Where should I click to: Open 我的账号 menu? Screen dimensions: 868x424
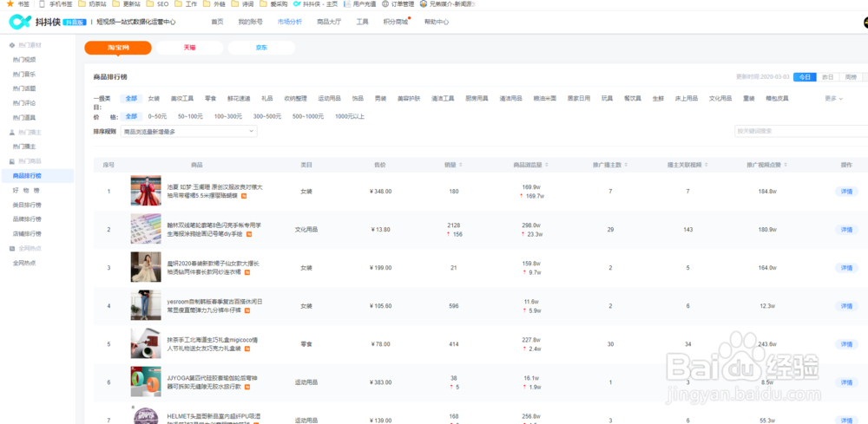(250, 23)
